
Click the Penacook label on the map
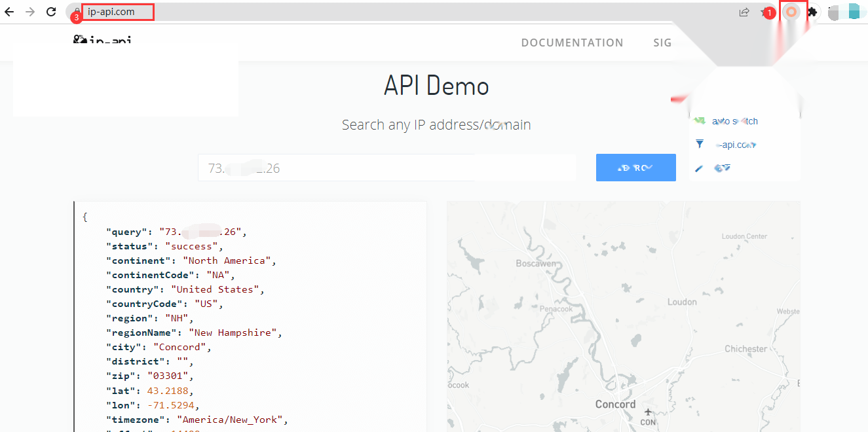click(556, 308)
